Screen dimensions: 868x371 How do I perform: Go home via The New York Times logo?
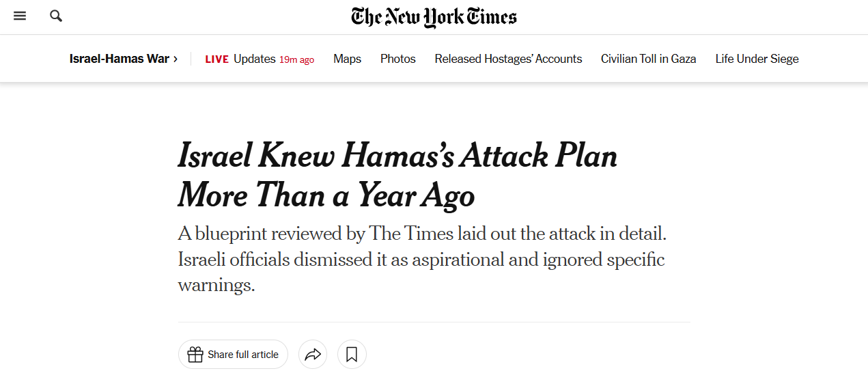434,17
